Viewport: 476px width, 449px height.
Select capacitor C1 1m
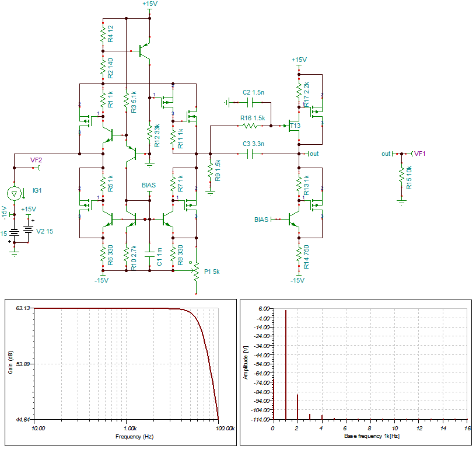[150, 254]
